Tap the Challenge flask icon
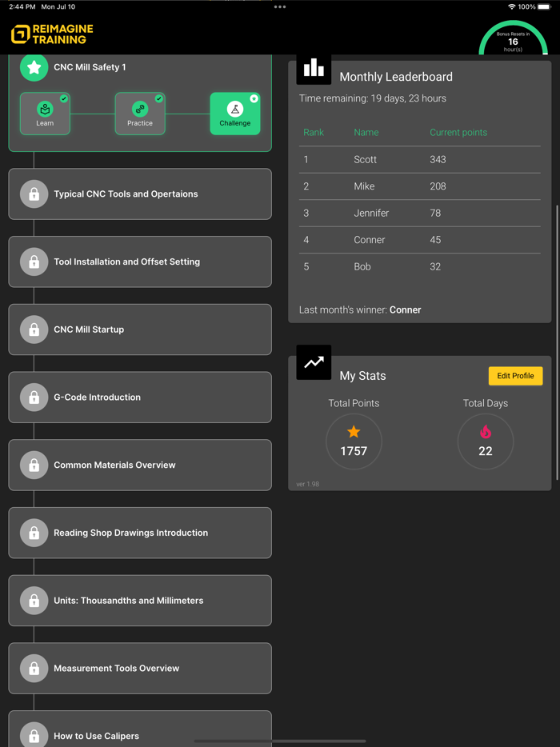This screenshot has width=560, height=747. [235, 109]
